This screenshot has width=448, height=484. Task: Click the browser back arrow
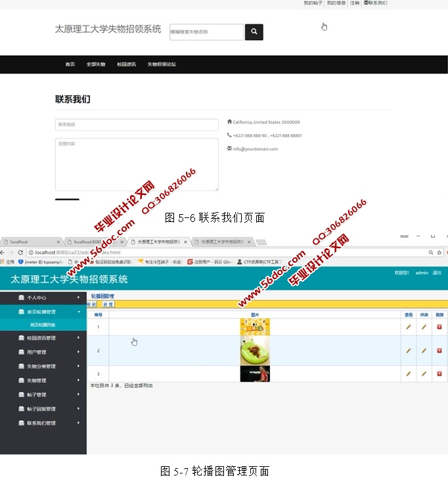[x=3, y=252]
